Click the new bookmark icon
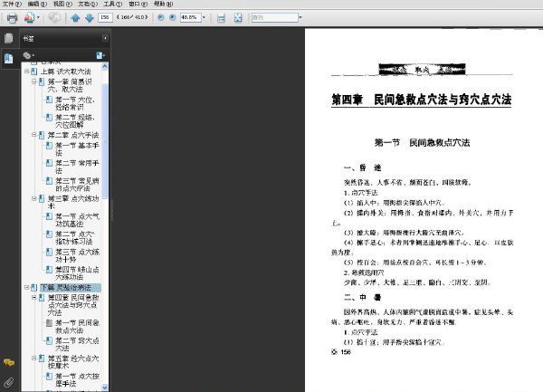The image size is (543, 392). coord(100,55)
